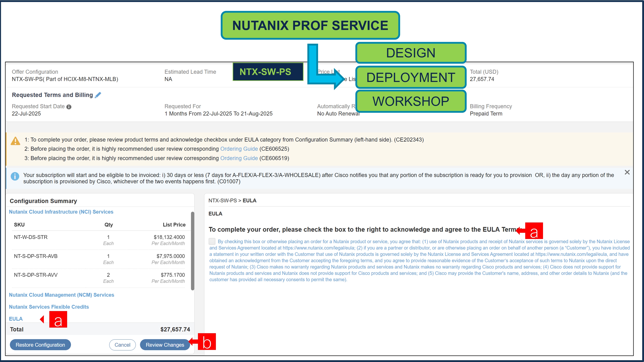Click list price $18,132.4000

(x=169, y=237)
